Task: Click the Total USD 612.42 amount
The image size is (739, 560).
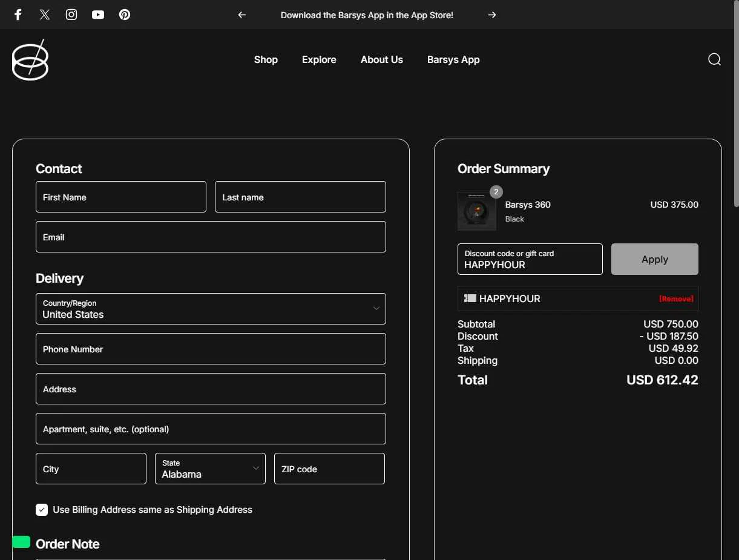Action: click(662, 380)
